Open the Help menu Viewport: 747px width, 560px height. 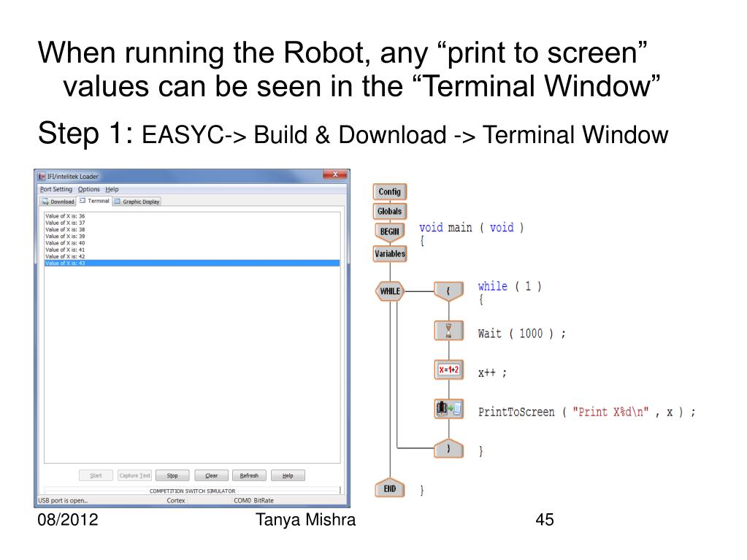[x=112, y=189]
